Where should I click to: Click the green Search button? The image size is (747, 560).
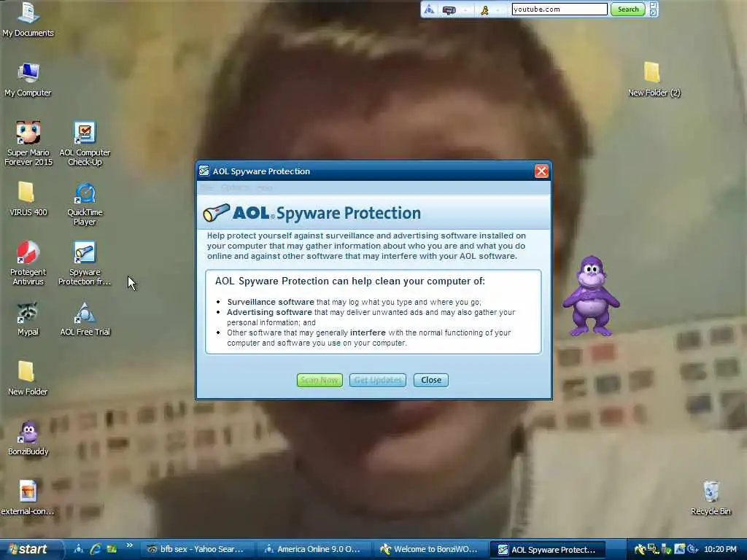click(628, 9)
